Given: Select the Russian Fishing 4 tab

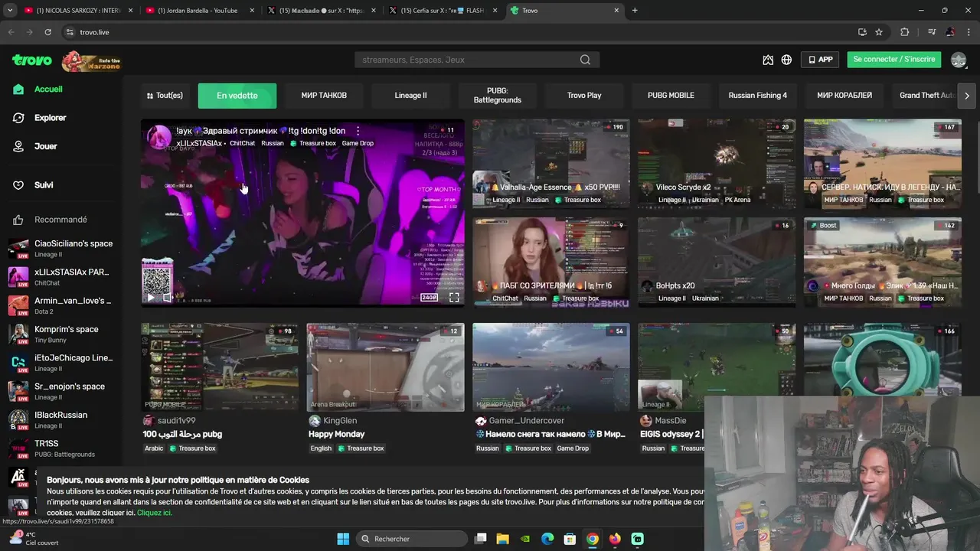Looking at the screenshot, I should pos(757,96).
